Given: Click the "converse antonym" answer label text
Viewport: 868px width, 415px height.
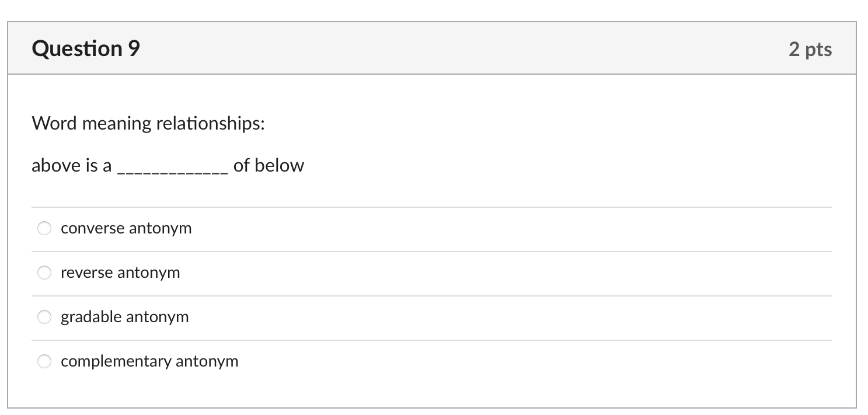Looking at the screenshot, I should tap(126, 228).
